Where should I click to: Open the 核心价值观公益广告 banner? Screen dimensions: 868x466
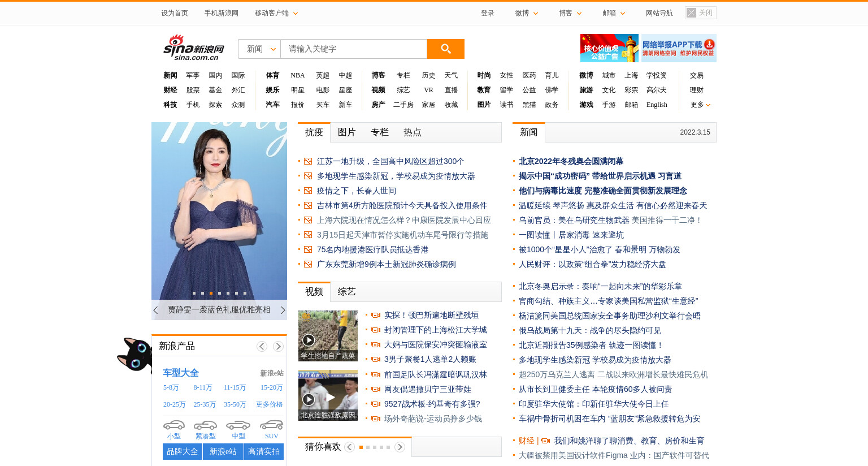coord(609,48)
